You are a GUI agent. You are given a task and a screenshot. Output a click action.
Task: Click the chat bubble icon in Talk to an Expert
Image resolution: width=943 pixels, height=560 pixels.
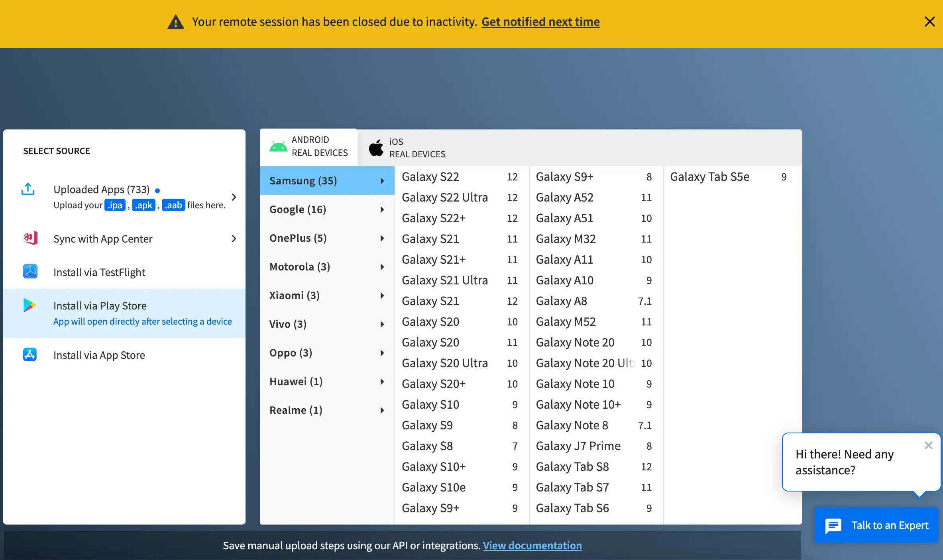pyautogui.click(x=833, y=525)
